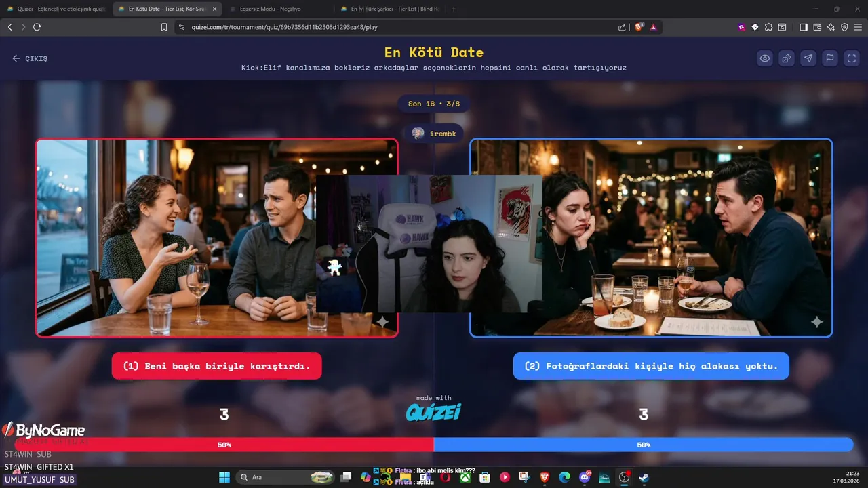Open the Brave Wallet icon
Screen dimensions: 868x488
tap(817, 27)
